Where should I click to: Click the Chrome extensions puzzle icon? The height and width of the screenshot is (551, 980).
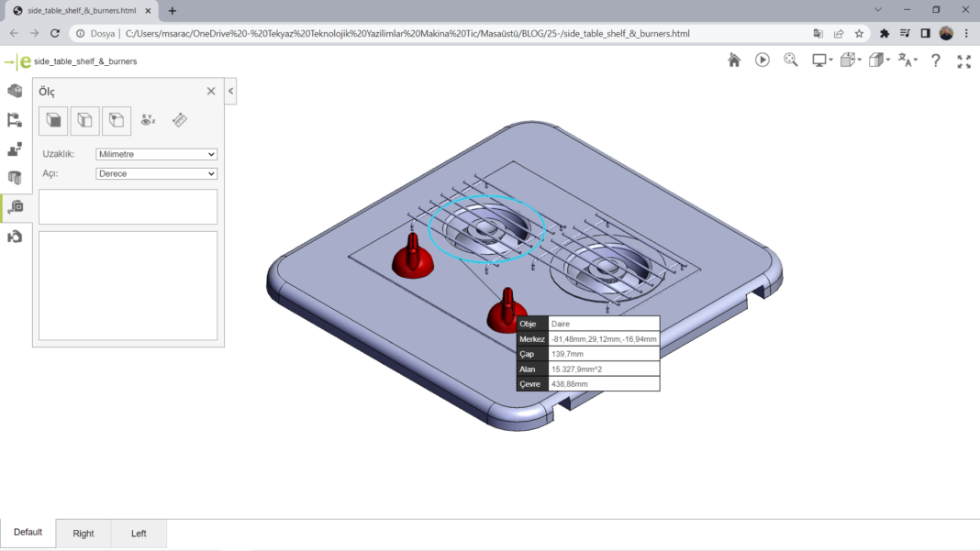[x=885, y=33]
